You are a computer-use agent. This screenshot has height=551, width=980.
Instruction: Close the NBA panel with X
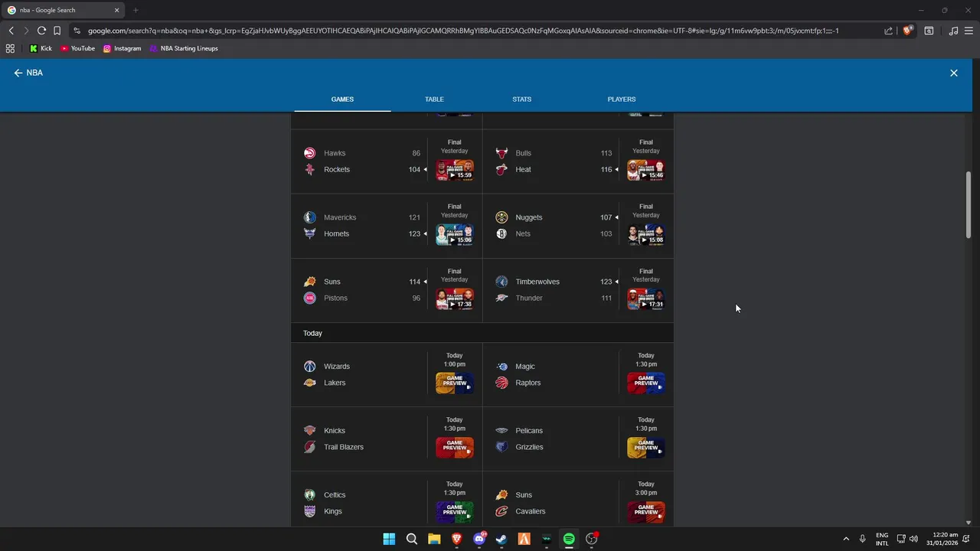[x=954, y=73]
